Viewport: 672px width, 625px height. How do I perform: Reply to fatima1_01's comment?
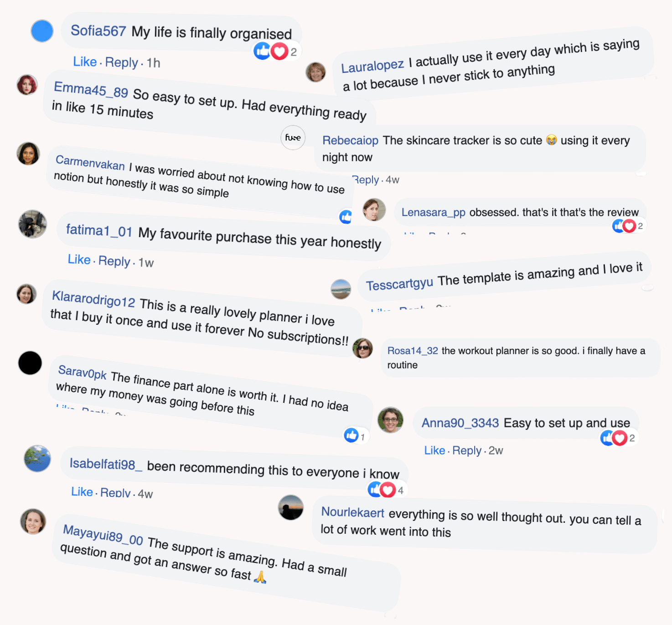[x=114, y=261]
